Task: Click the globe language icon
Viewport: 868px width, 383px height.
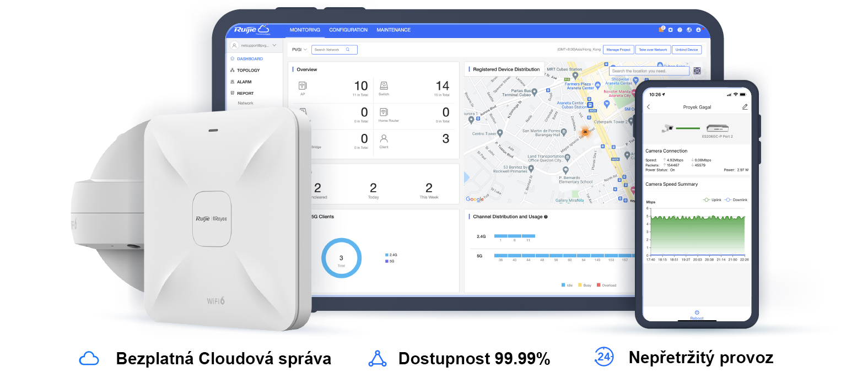Action: pos(689,30)
